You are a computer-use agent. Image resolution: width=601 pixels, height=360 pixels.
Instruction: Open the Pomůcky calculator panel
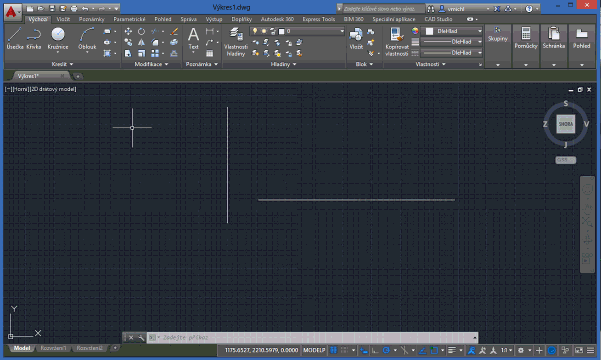tap(526, 38)
